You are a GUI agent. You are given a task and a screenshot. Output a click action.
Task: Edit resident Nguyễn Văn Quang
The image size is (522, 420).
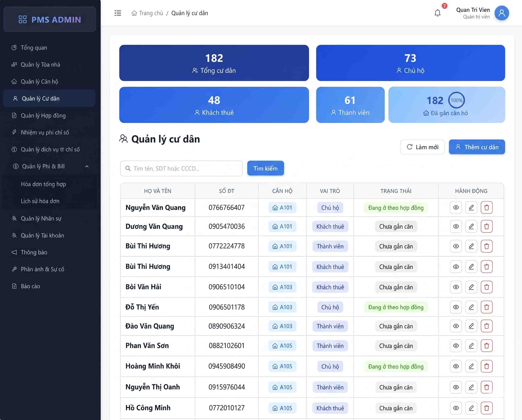471,208
